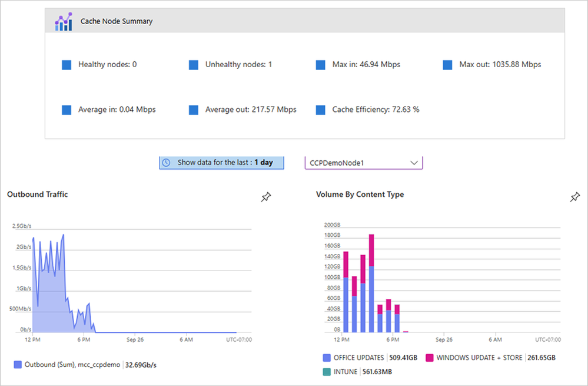
Task: Click the WINDOWS UPDATE + STORE legend label
Action: coord(479,358)
